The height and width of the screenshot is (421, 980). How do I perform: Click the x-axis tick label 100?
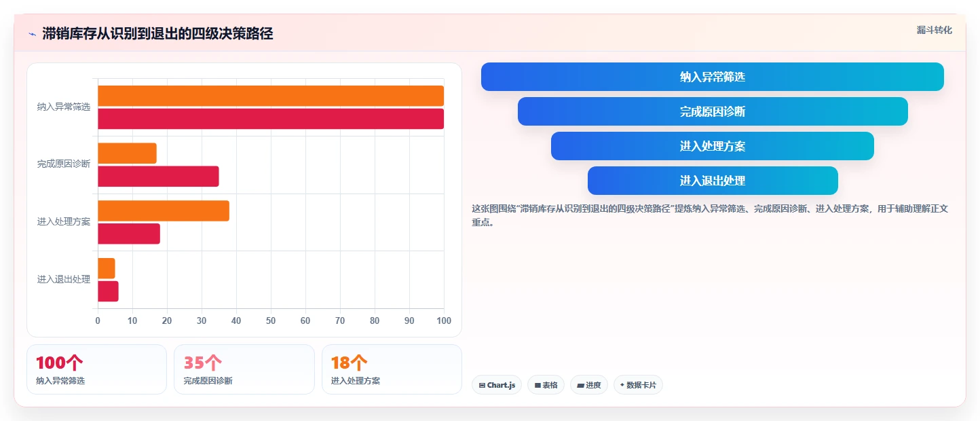(x=444, y=321)
